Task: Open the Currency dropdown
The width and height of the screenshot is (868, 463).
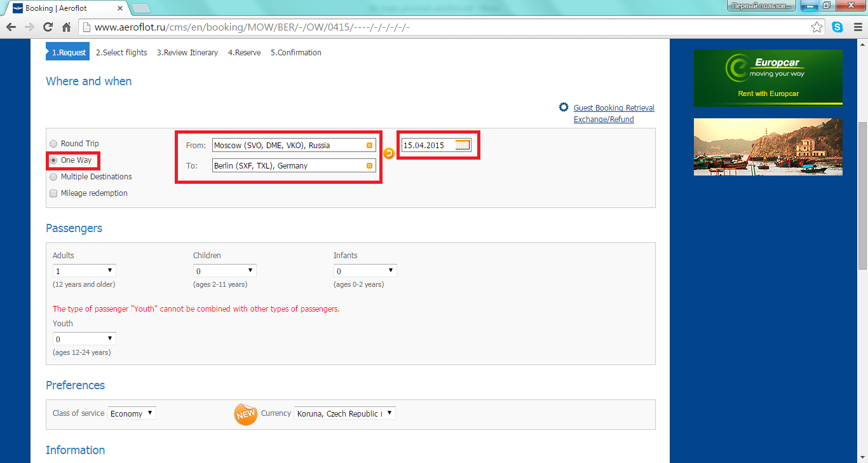Action: (x=345, y=413)
